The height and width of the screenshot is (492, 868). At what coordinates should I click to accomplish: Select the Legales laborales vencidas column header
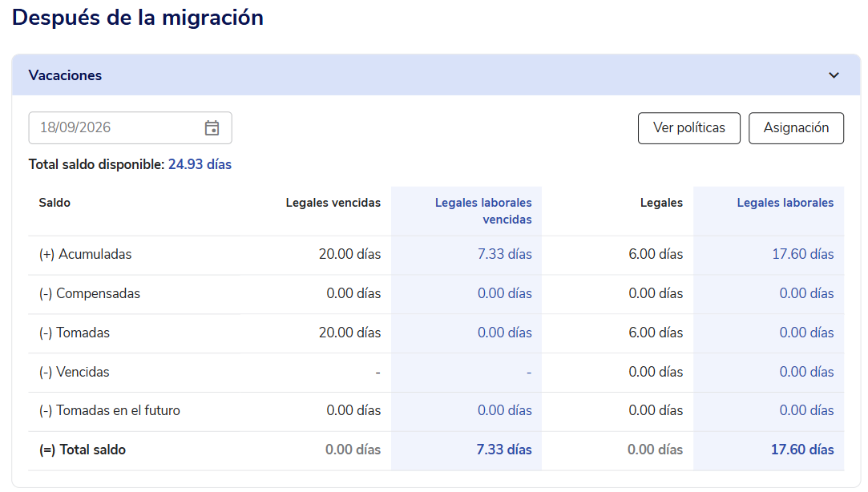[x=483, y=211]
